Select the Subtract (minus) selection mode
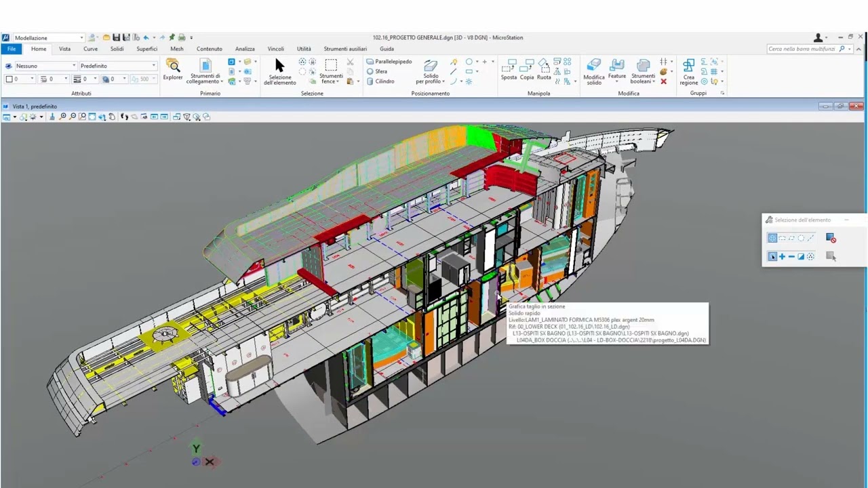 [x=791, y=256]
